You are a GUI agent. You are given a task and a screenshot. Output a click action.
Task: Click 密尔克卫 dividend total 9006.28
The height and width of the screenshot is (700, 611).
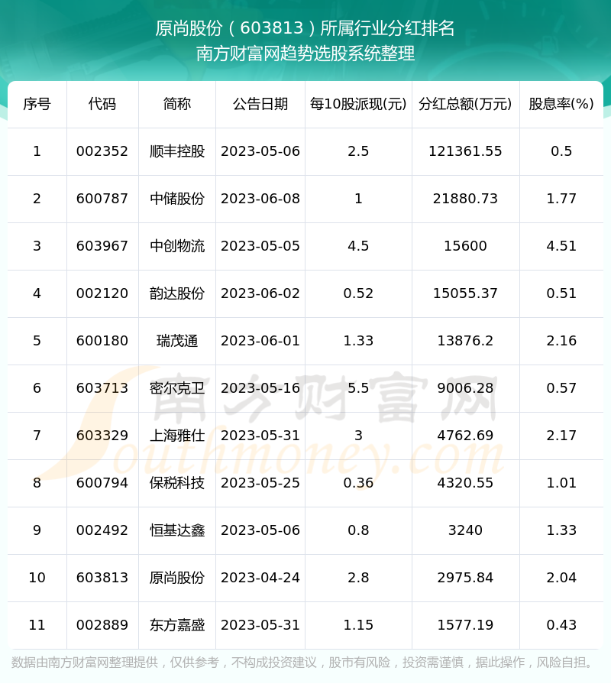click(x=465, y=388)
